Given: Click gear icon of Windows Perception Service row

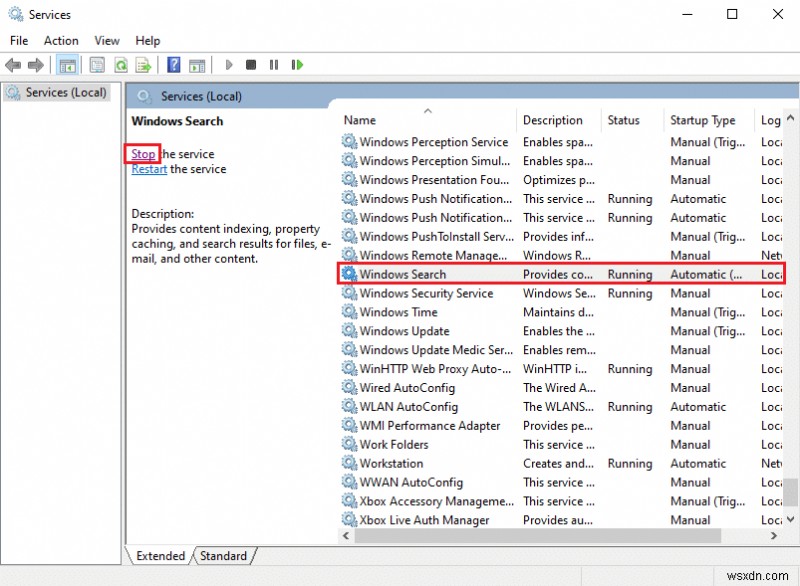Looking at the screenshot, I should click(x=349, y=141).
